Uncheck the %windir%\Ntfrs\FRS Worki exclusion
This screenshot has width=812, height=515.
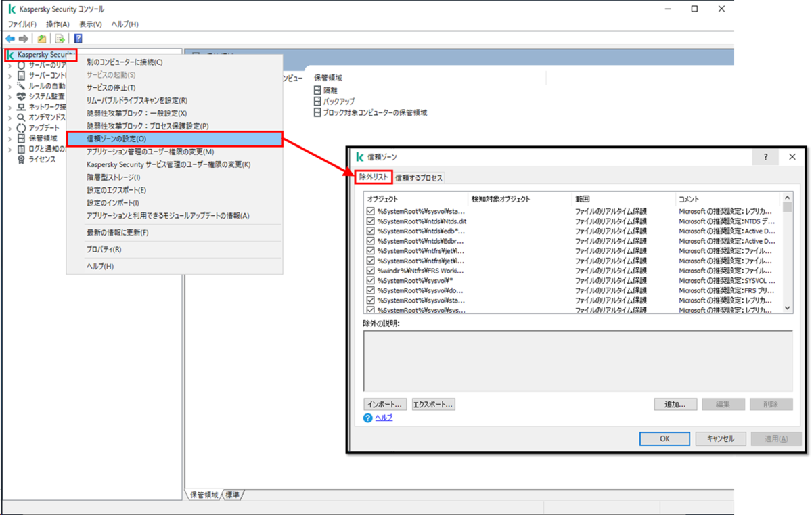(370, 271)
